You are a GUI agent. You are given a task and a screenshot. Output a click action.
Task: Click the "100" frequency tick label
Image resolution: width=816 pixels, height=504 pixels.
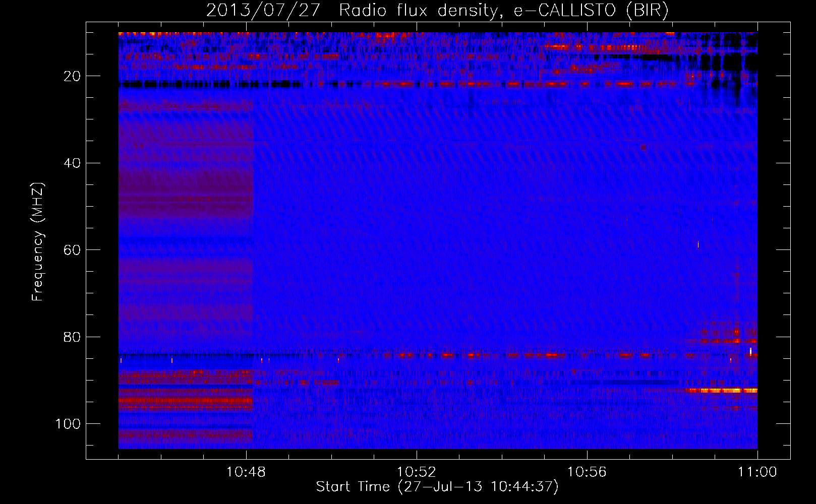(68, 424)
